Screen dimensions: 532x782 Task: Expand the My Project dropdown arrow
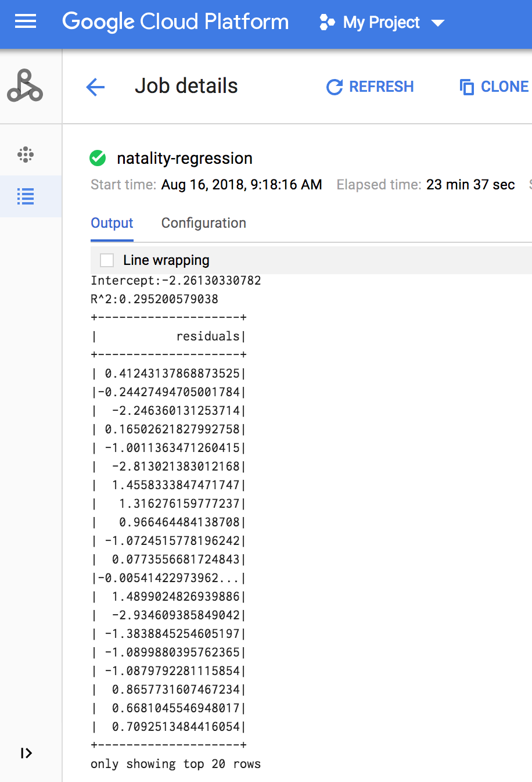click(x=438, y=23)
